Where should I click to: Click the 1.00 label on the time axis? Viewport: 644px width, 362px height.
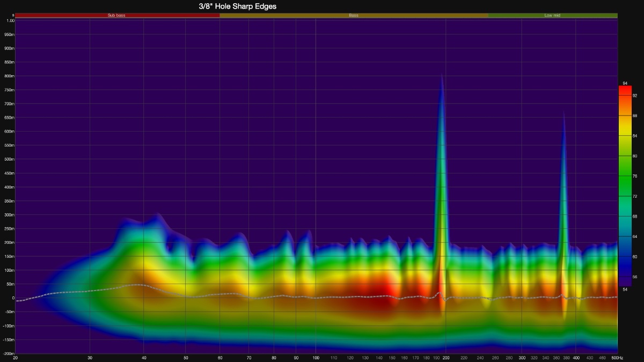point(10,20)
